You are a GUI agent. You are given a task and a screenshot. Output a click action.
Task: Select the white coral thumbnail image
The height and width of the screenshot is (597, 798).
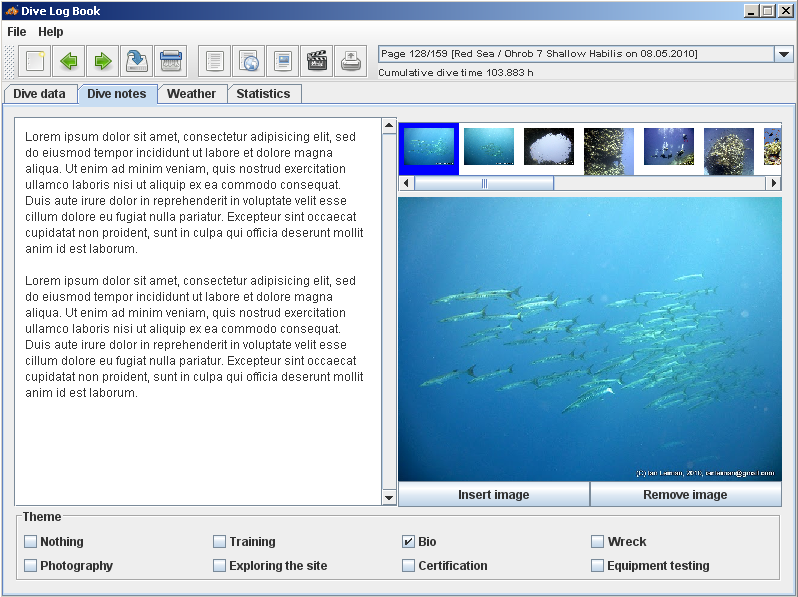point(549,147)
